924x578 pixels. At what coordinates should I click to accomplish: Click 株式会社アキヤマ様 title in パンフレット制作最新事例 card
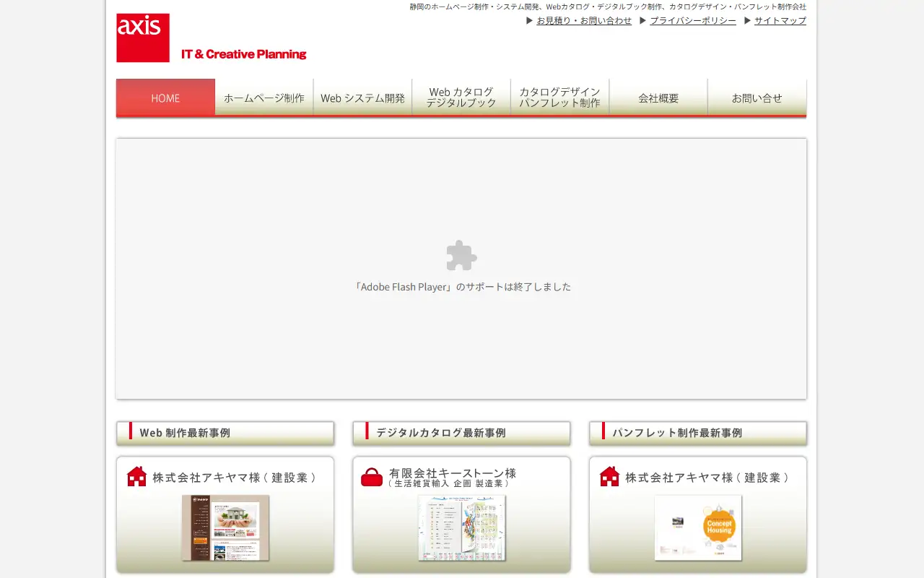707,478
